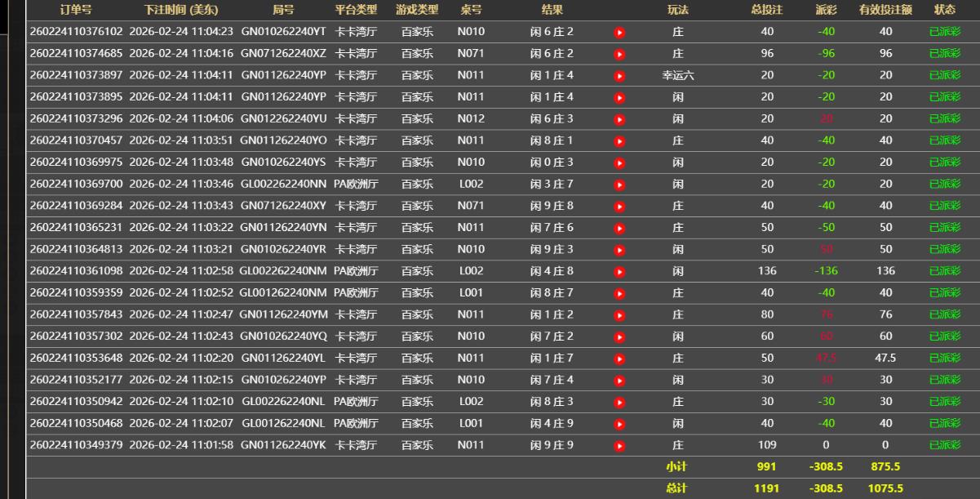Viewport: 980px width, 499px height.
Task: Play replay for order 260224110361098
Action: [619, 271]
